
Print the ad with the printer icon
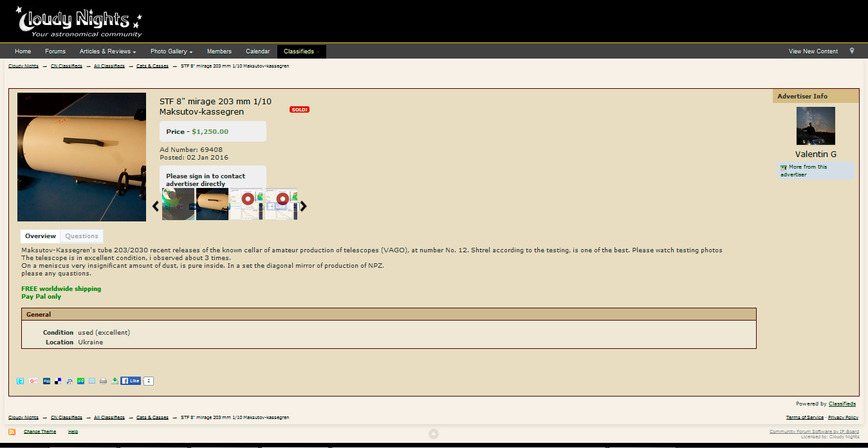pos(103,381)
